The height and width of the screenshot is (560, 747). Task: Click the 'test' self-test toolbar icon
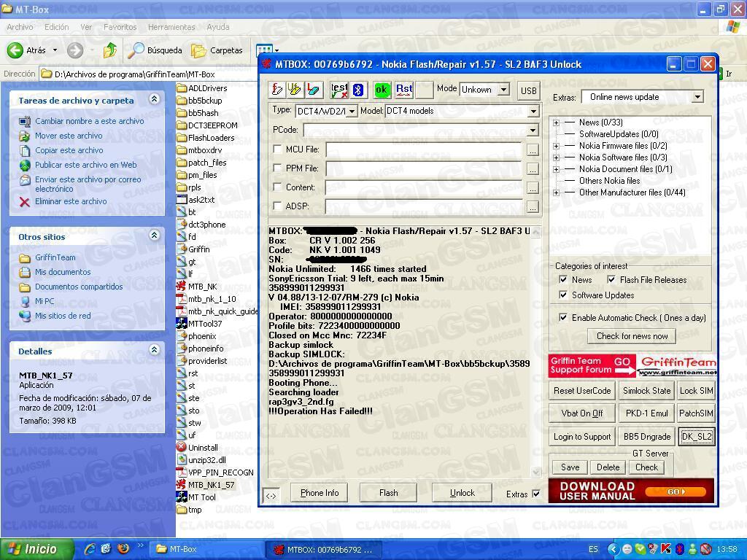click(x=339, y=89)
